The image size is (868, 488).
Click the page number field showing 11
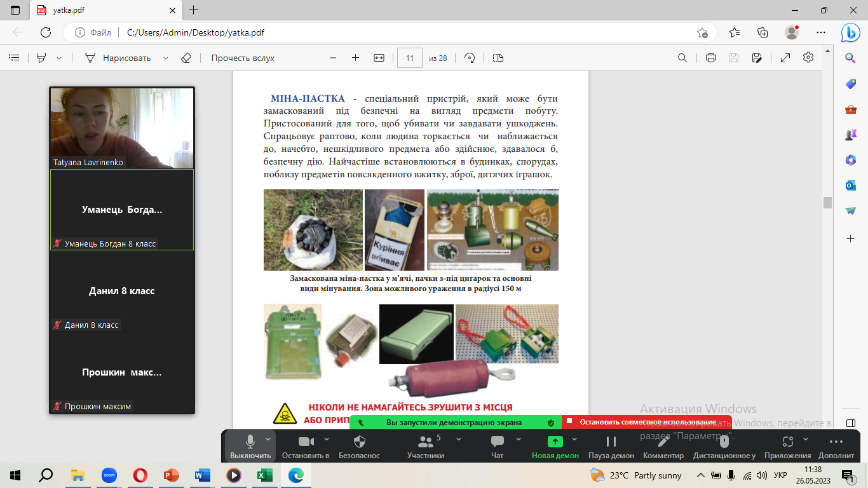coord(410,58)
